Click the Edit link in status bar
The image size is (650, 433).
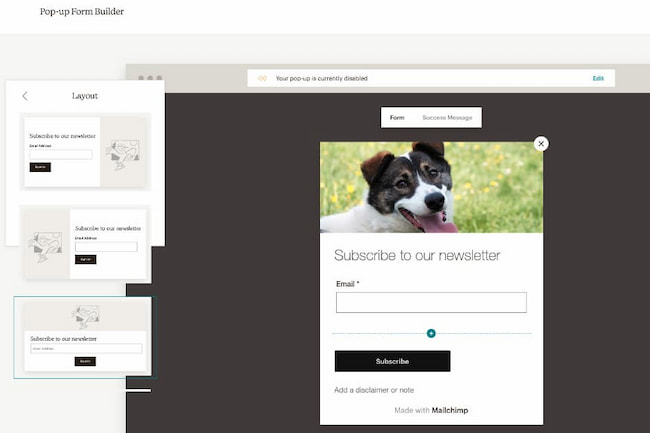(598, 78)
